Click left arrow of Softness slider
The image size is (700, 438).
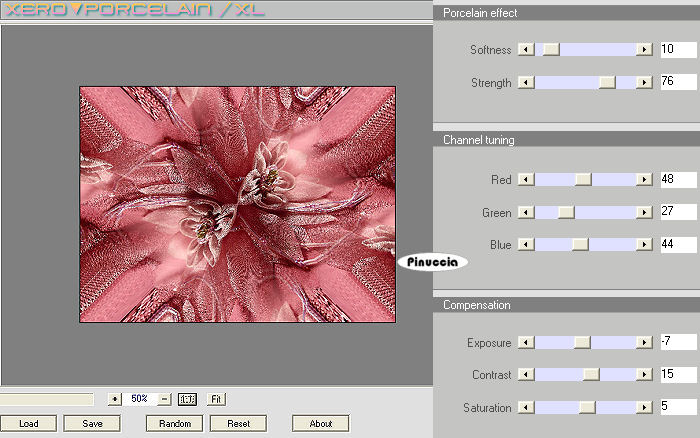point(526,50)
